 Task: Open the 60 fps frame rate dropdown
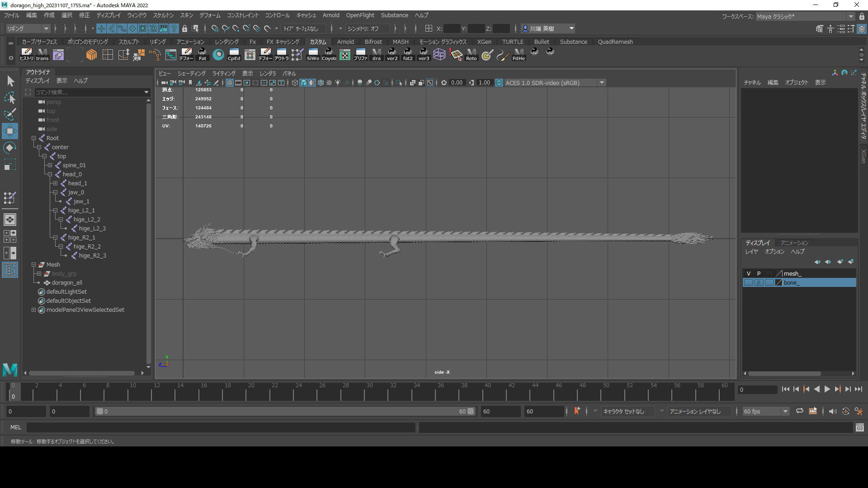[765, 411]
